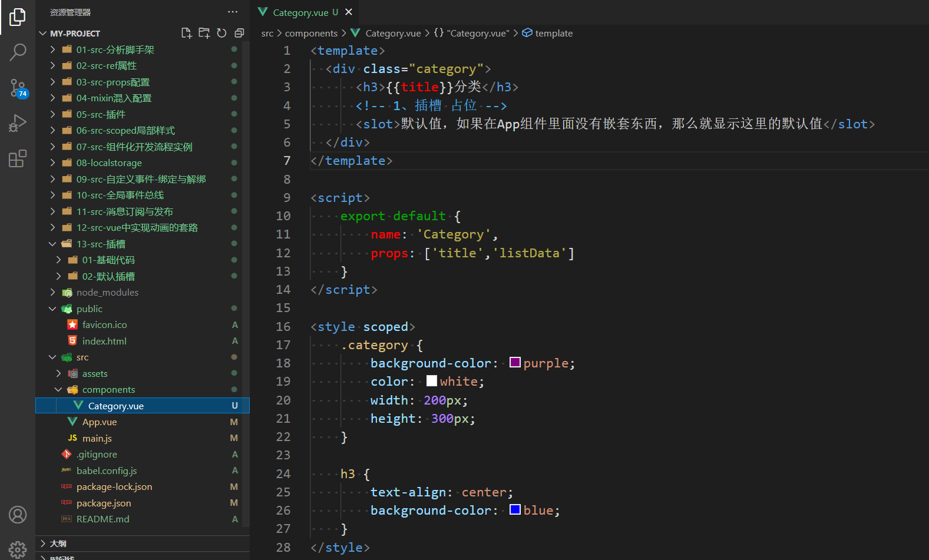Open the Manage gear settings icon
Screen dimensions: 929x560
[x=18, y=549]
